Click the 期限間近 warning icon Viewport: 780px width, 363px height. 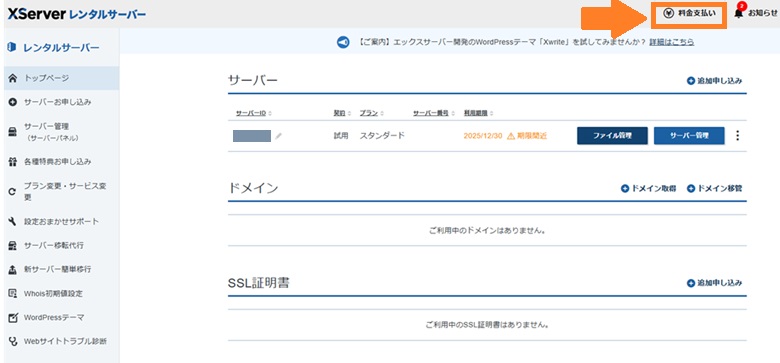pos(510,136)
